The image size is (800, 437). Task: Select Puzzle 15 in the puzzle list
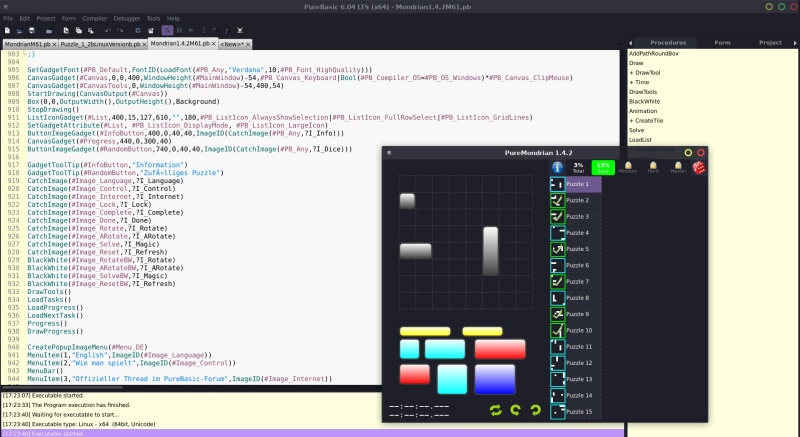coord(576,412)
